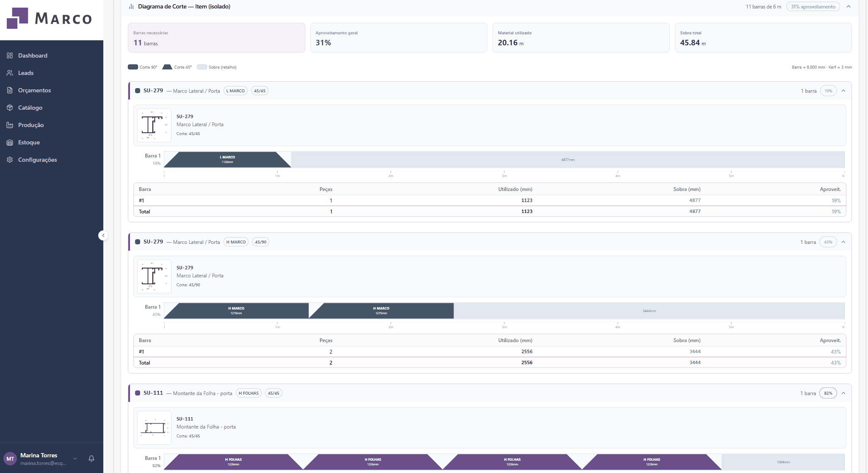Image resolution: width=868 pixels, height=473 pixels.
Task: Click the Aproveitamento geral 31% card
Action: pyautogui.click(x=398, y=38)
